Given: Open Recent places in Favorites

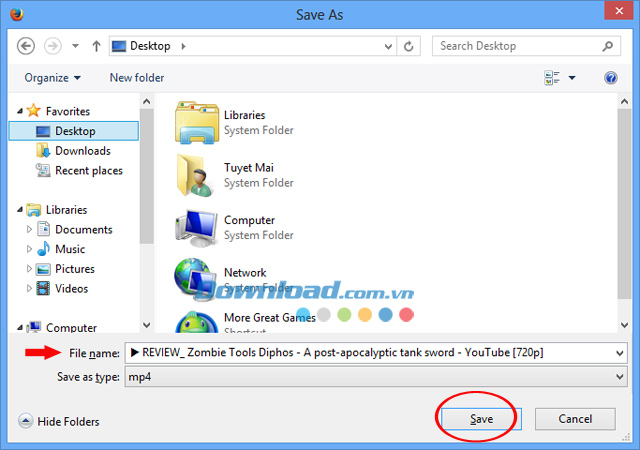Looking at the screenshot, I should [x=89, y=170].
